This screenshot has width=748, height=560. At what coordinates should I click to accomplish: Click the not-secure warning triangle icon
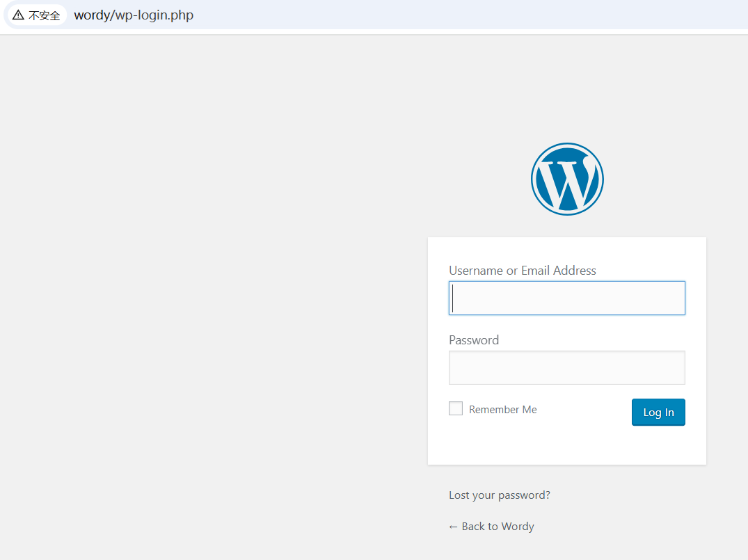18,15
